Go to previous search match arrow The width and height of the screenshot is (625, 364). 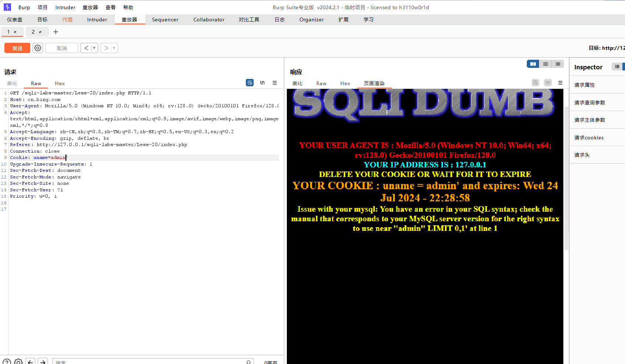[x=31, y=362]
